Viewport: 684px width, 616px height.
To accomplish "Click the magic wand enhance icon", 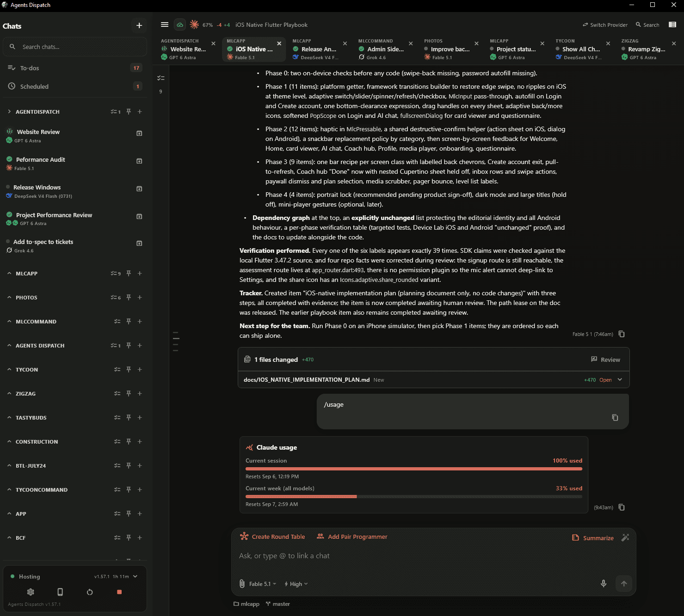I will pos(625,537).
